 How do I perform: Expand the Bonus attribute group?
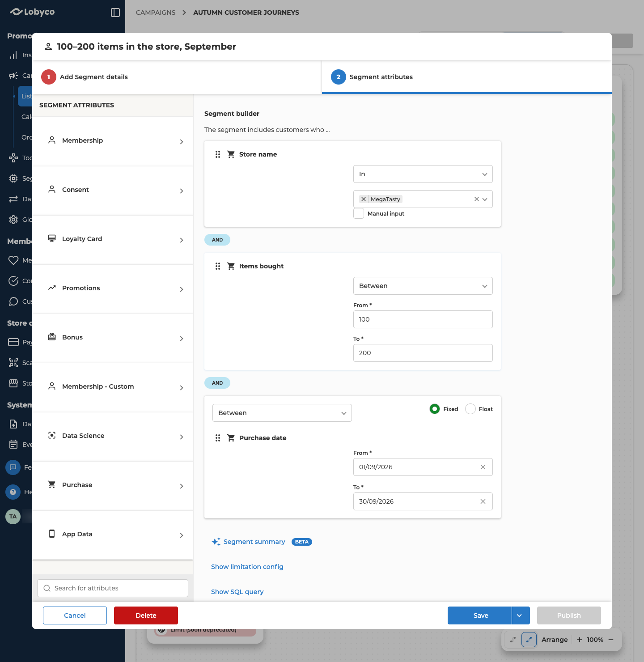[113, 338]
